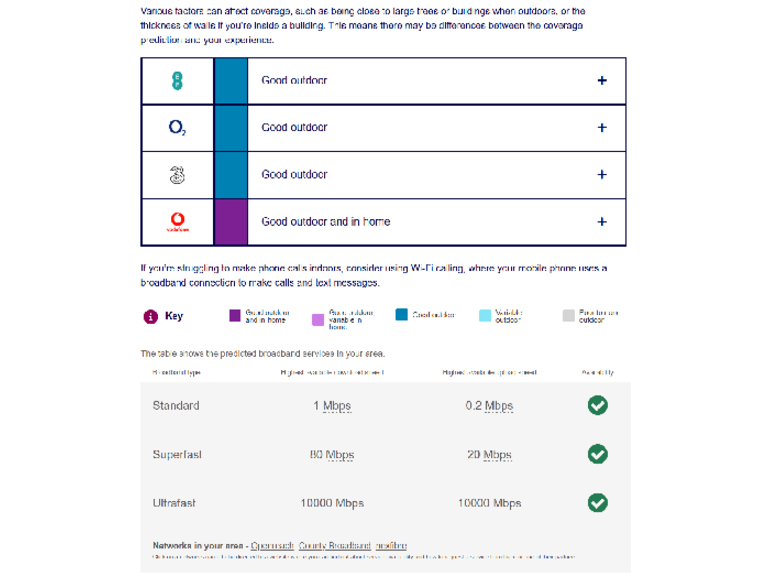Click the Three network logo
The width and height of the screenshot is (768, 576).
[x=177, y=174]
